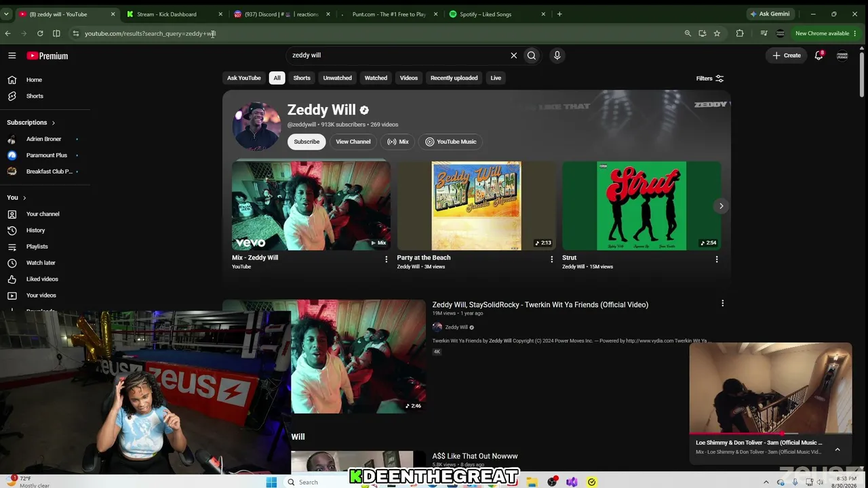
Task: Switch to the Shorts filter chip
Action: coord(302,78)
